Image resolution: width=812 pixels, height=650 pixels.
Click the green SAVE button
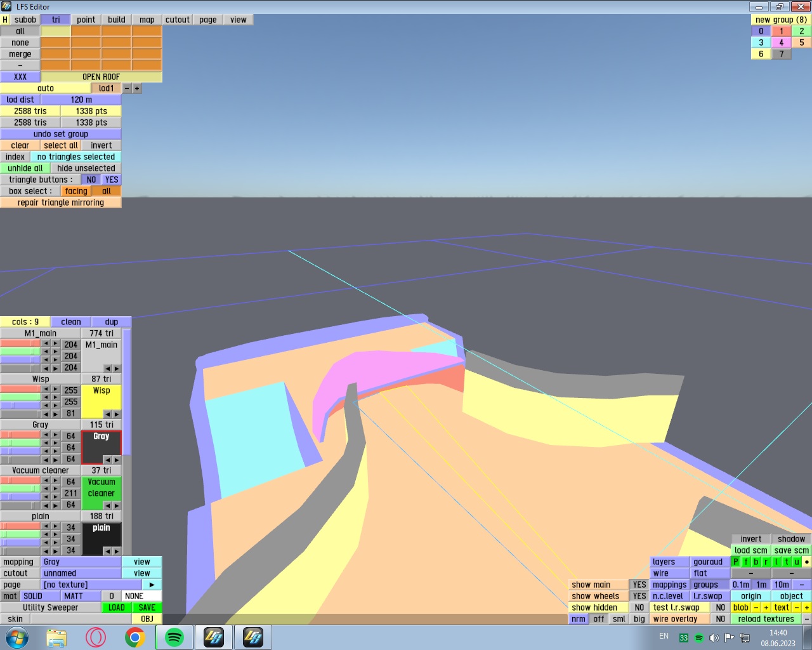click(147, 607)
